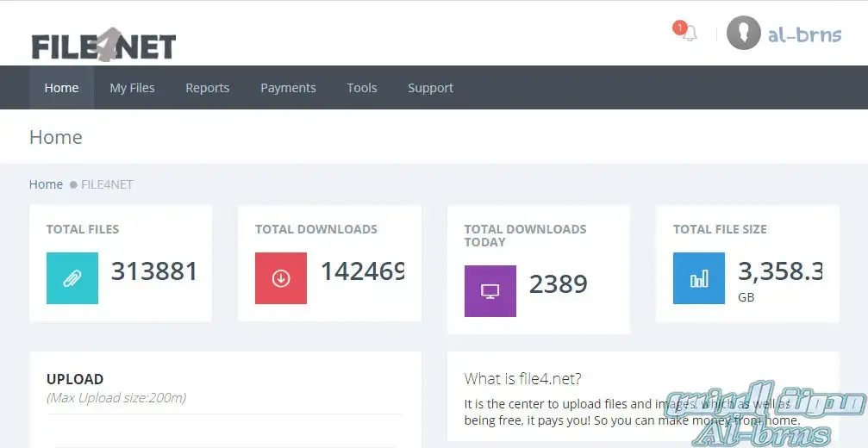
Task: Click the Max Upload size:200m note
Action: 116,398
